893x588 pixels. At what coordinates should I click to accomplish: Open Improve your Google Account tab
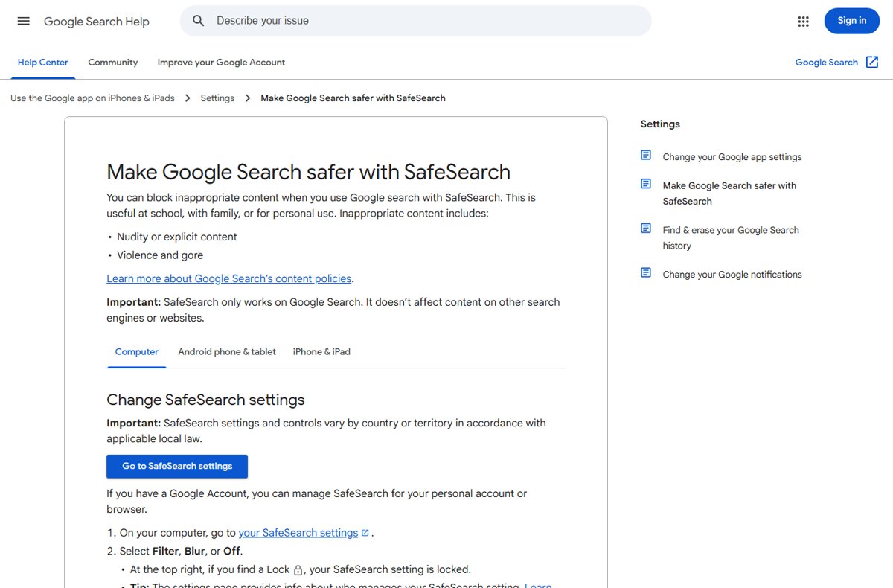[221, 63]
